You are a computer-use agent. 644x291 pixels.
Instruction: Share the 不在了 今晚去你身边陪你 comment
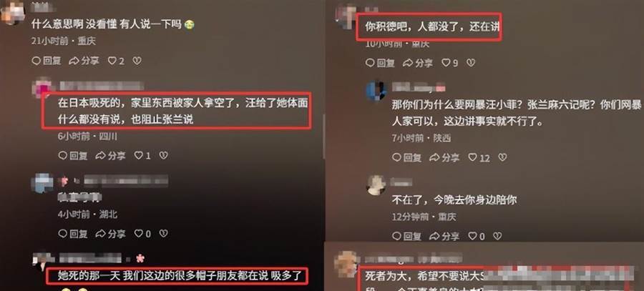[444, 236]
